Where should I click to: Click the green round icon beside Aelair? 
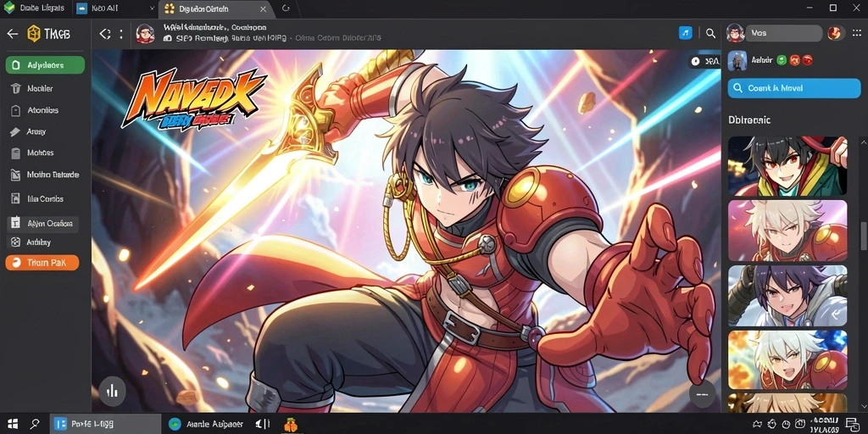pos(782,60)
